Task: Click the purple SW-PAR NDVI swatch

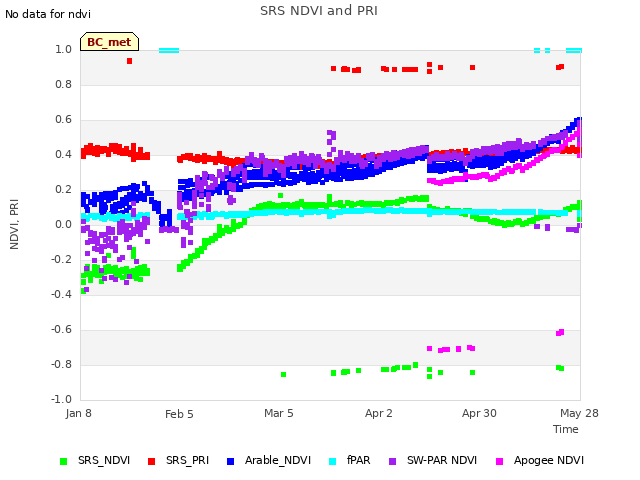Action: pyautogui.click(x=392, y=461)
